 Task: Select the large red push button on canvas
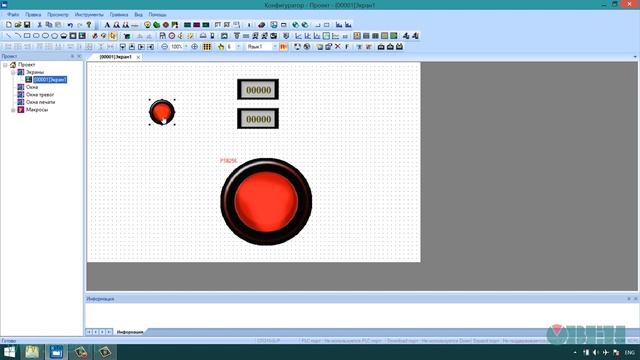coord(266,202)
